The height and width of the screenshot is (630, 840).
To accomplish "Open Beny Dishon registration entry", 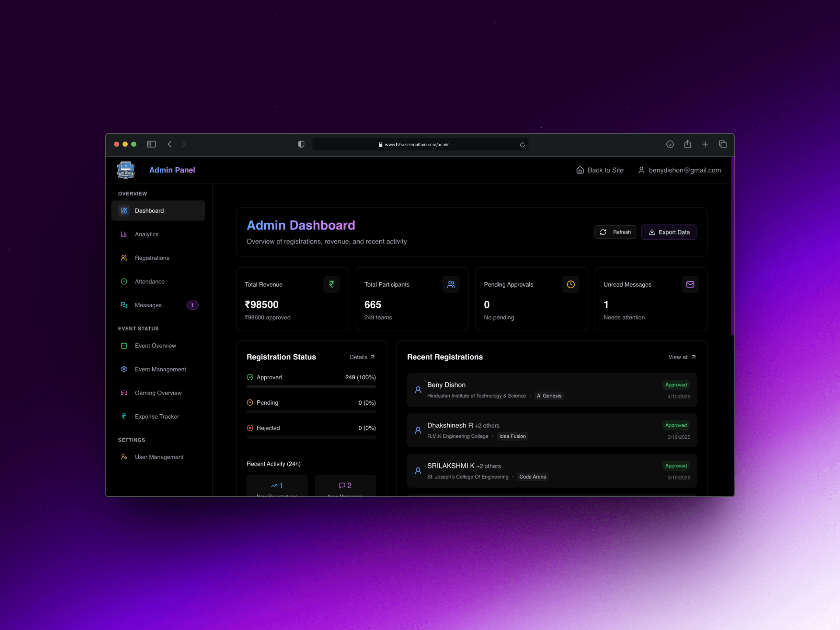I will (552, 390).
